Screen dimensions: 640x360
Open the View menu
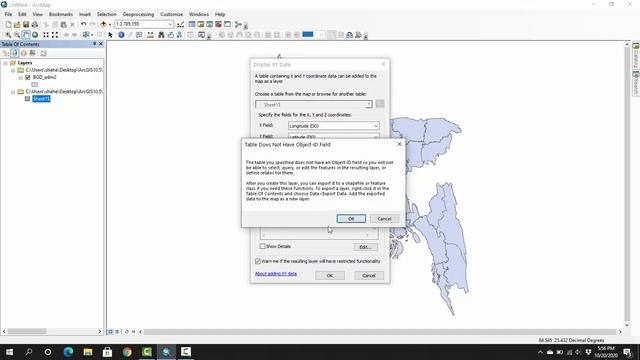(38, 14)
